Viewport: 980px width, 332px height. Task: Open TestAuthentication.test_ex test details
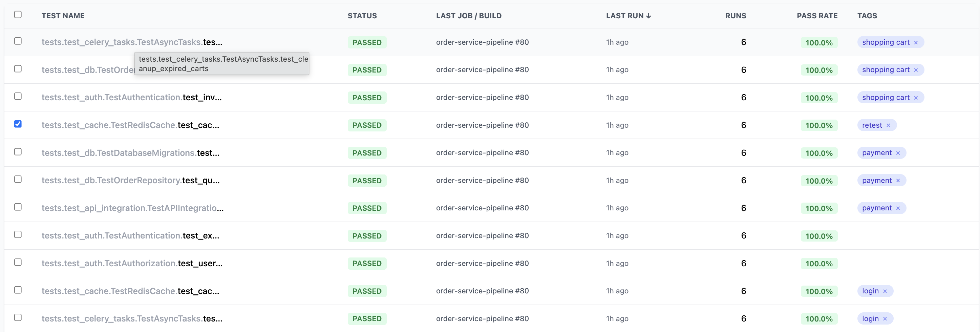130,236
